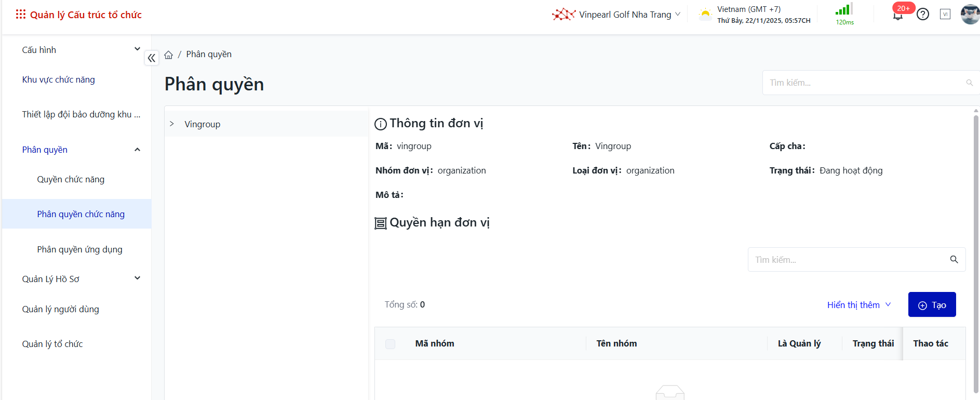Switch language with the VI icon
Viewport: 980px width, 400px height.
pyautogui.click(x=945, y=15)
